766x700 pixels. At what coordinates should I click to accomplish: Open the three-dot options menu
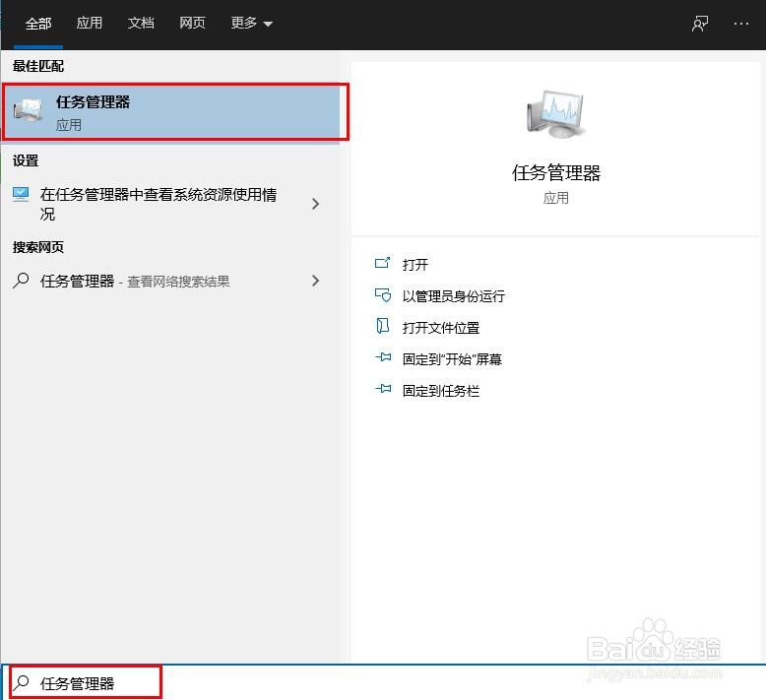(x=741, y=24)
